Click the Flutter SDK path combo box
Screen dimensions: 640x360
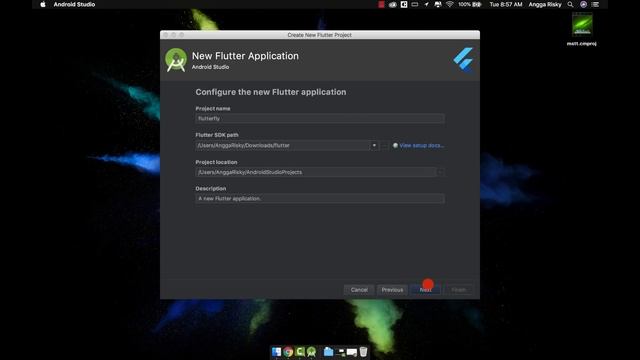tap(287, 145)
